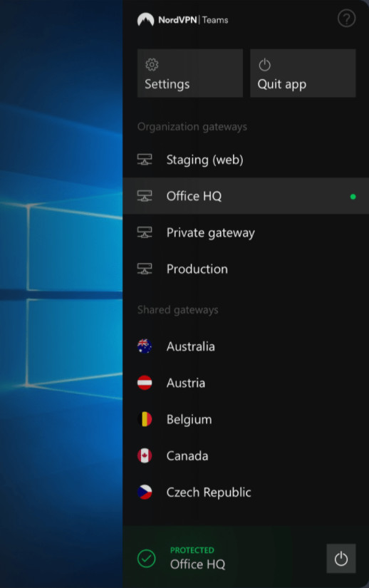Open Settings

190,73
